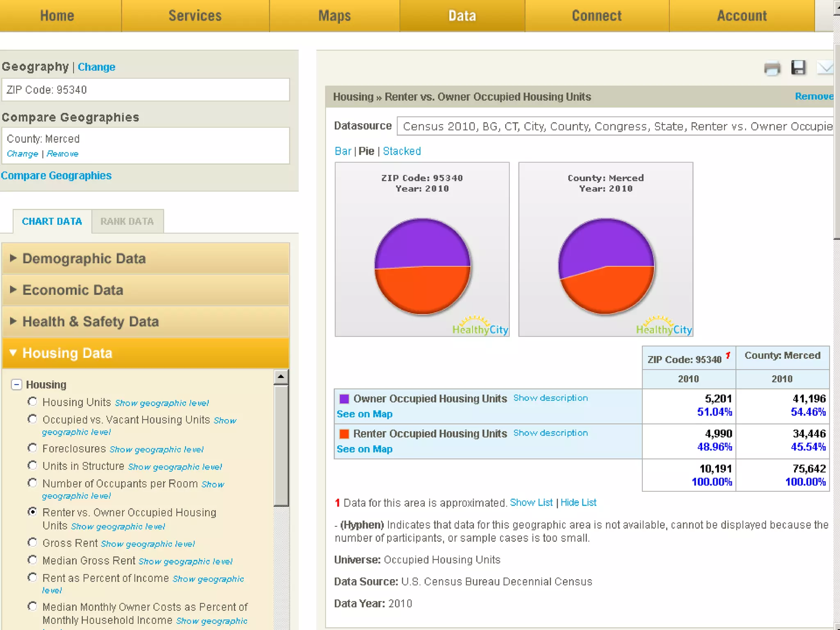Viewport: 840px width, 630px height.
Task: Collapse the Housing tree minus icon
Action: tap(16, 384)
